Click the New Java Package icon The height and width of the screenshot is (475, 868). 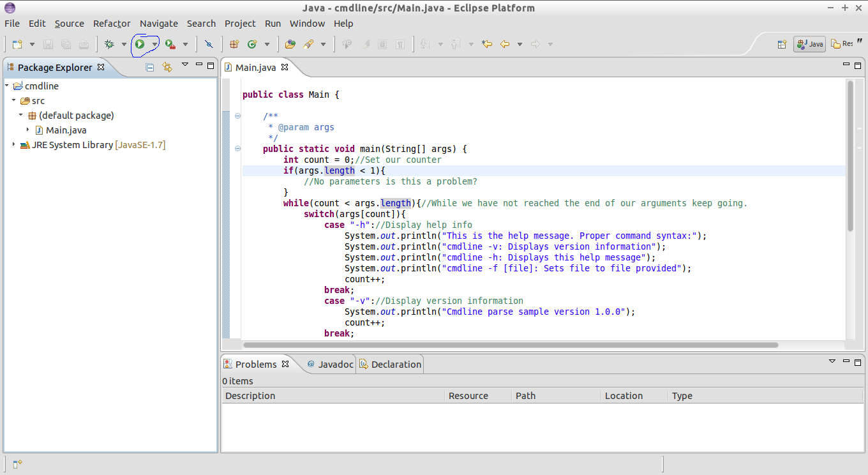point(234,44)
